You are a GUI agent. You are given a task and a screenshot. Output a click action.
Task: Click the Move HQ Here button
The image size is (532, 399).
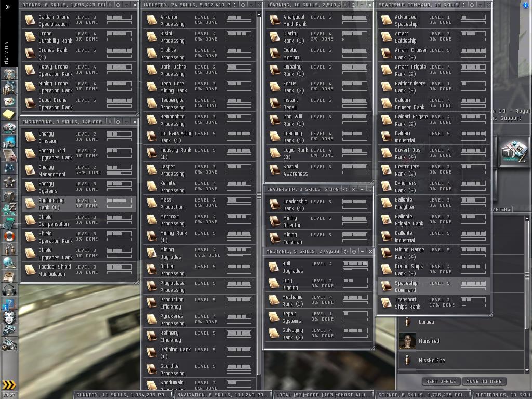coord(484,381)
